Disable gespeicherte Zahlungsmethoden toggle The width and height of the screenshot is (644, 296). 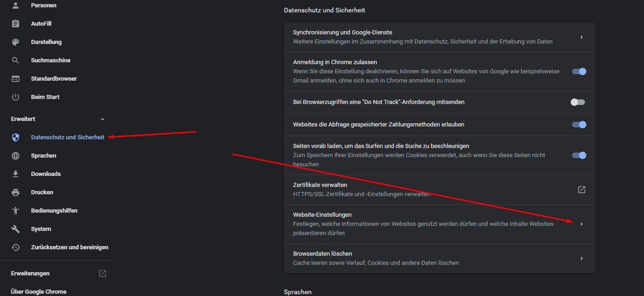579,125
